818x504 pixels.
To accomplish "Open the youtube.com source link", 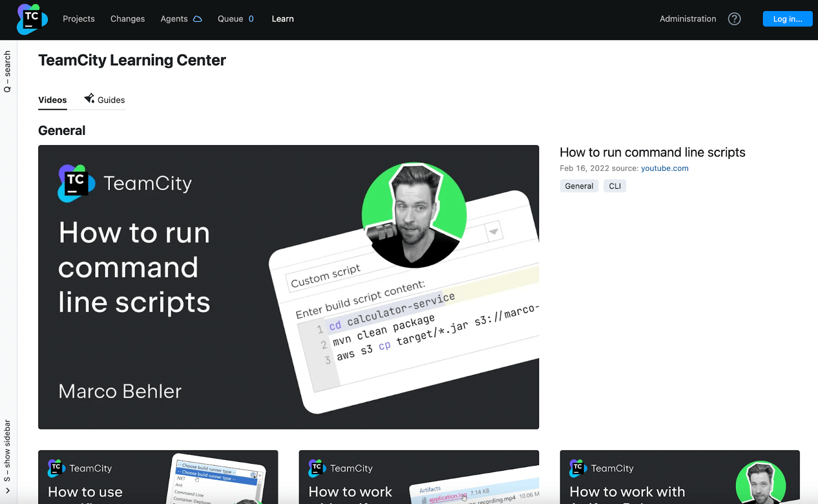I will pyautogui.click(x=665, y=168).
